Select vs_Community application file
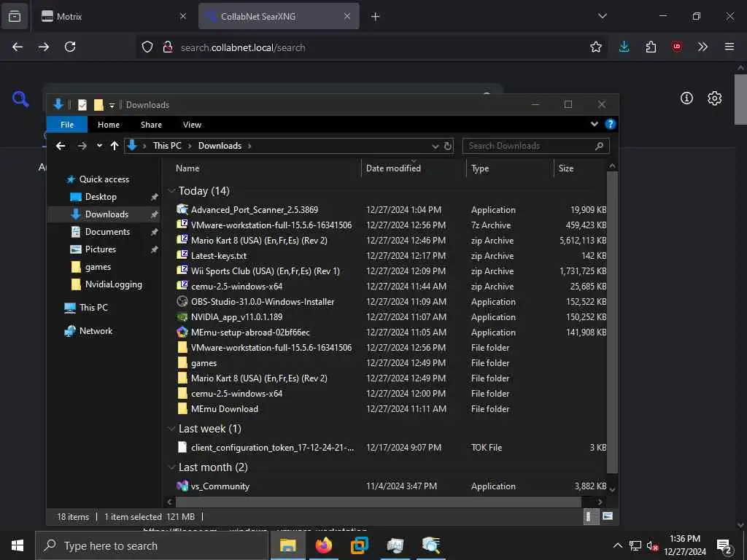The width and height of the screenshot is (747, 560). coord(391,486)
